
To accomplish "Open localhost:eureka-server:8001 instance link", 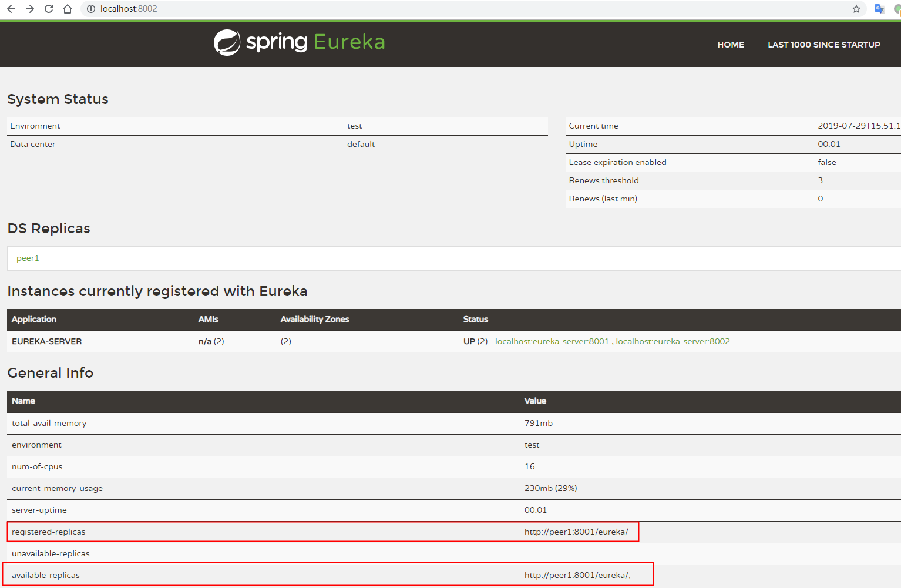I will coord(552,341).
